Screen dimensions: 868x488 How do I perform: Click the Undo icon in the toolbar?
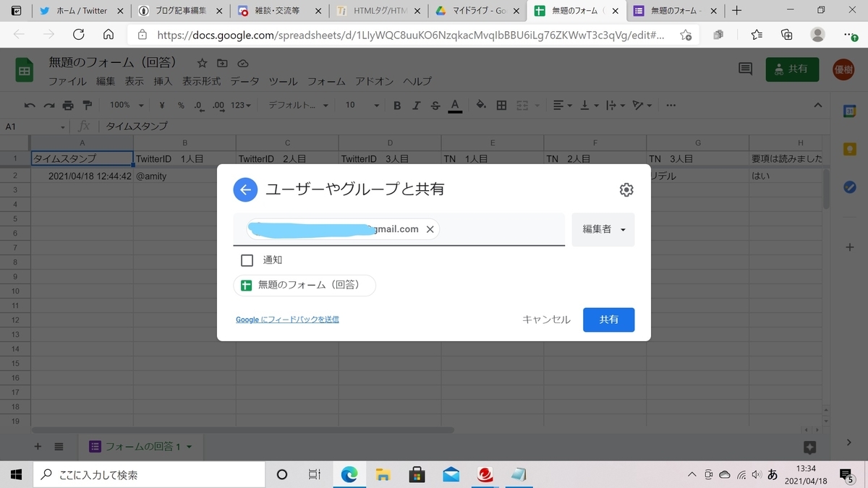pos(29,105)
